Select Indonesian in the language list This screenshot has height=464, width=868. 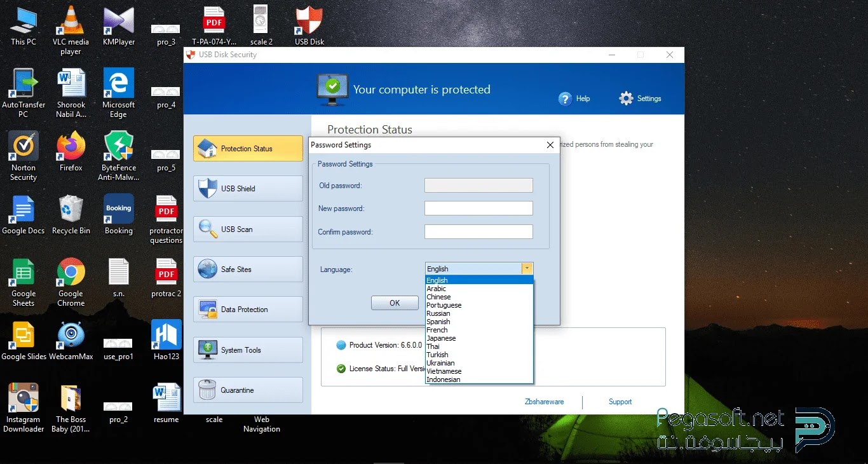click(479, 379)
